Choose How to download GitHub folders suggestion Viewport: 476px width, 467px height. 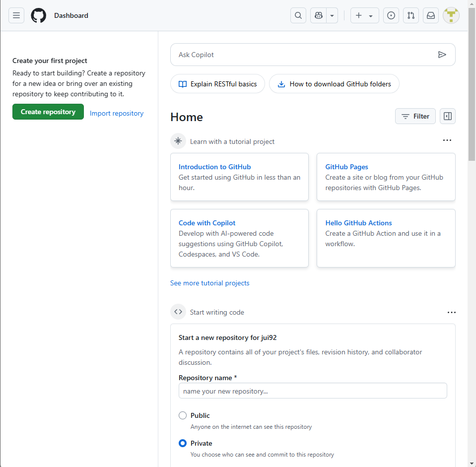click(x=334, y=84)
